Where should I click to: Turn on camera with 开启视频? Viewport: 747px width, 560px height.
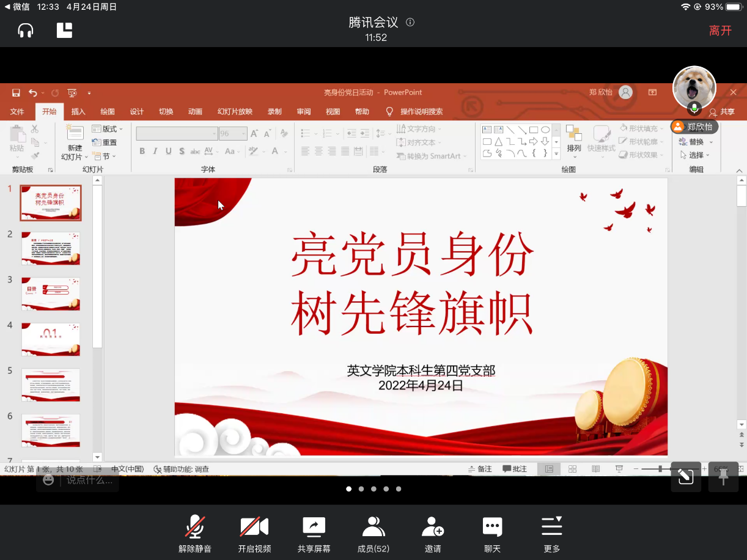click(x=254, y=534)
